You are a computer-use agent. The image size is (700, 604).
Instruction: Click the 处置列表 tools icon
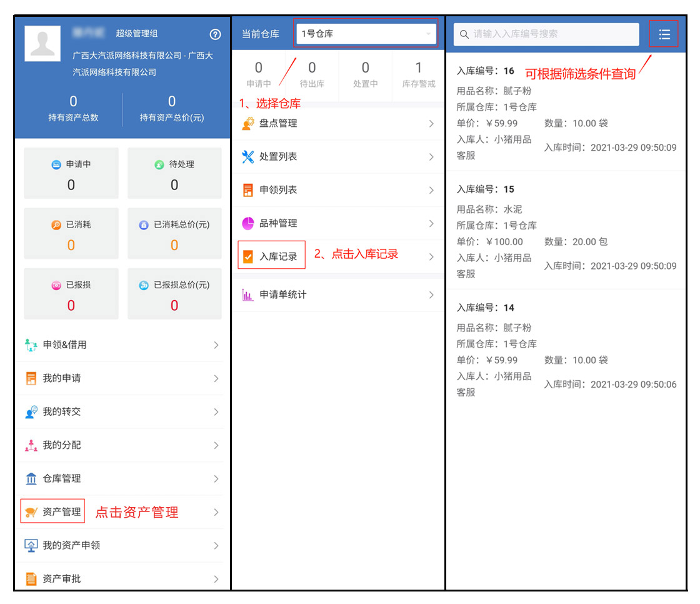(247, 157)
